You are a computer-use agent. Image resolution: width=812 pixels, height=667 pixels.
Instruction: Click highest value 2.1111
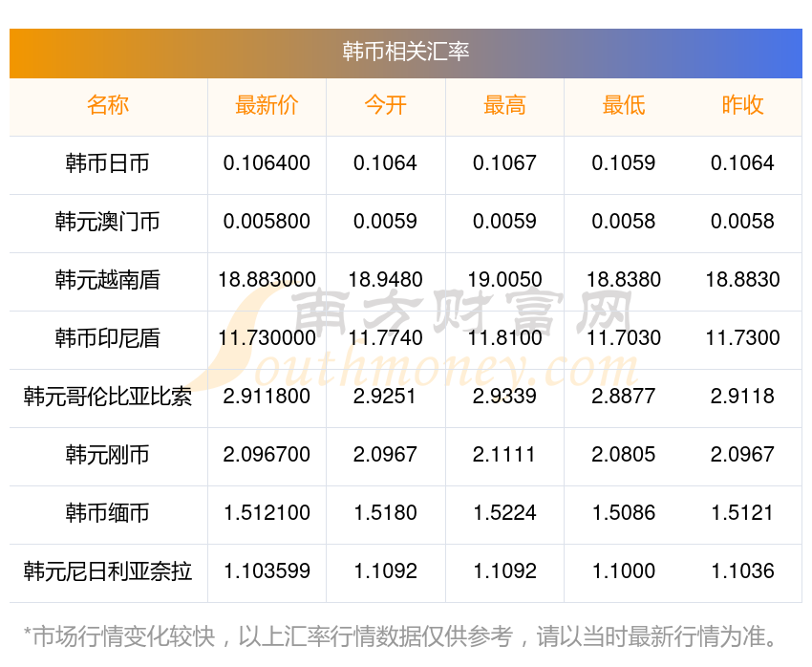tap(503, 455)
